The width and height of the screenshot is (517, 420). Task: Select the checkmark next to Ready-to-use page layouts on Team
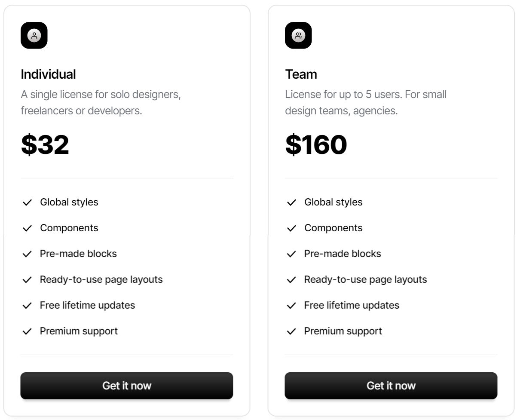pyautogui.click(x=291, y=279)
